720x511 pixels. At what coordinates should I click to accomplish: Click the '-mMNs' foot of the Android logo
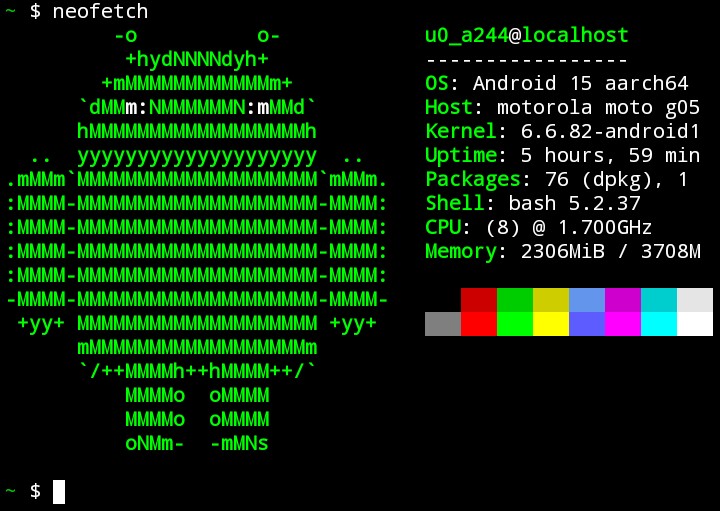[239, 444]
